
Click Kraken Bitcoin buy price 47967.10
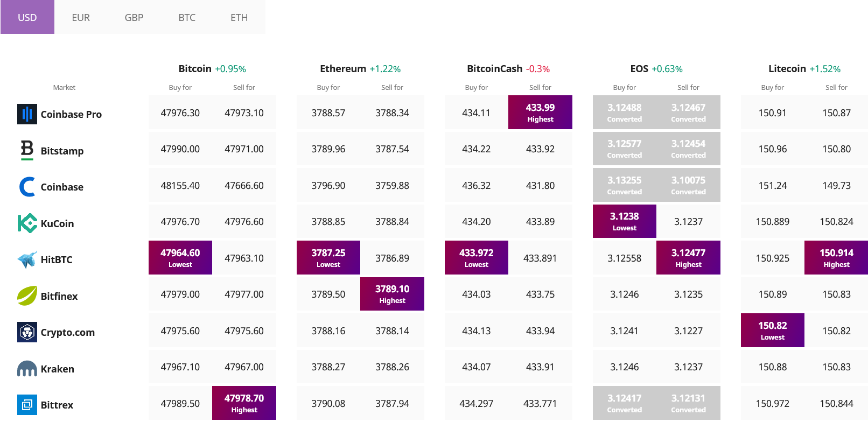(180, 367)
